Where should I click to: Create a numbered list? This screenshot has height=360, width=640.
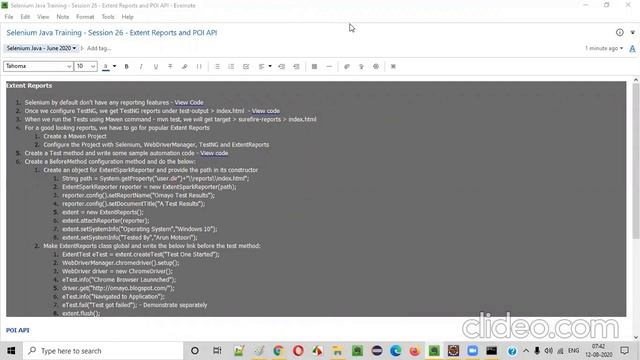pos(231,67)
